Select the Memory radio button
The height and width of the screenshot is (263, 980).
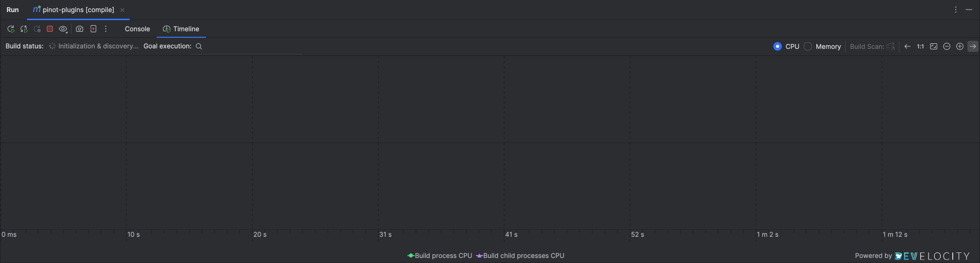(808, 46)
